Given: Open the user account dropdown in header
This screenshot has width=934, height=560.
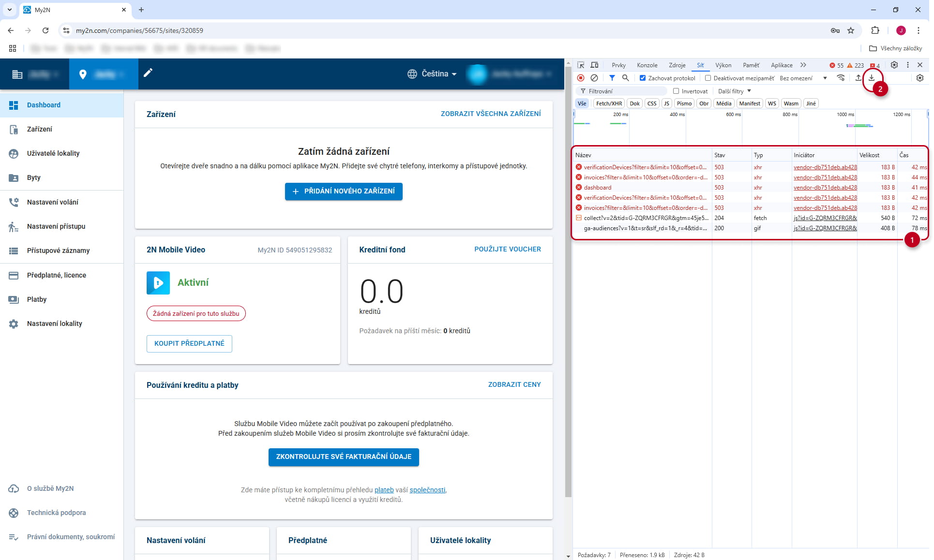Looking at the screenshot, I should [x=510, y=74].
